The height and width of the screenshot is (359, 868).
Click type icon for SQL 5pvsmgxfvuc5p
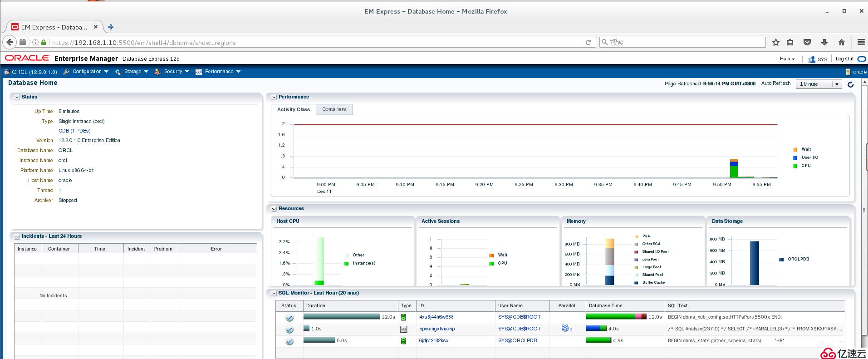[403, 329]
